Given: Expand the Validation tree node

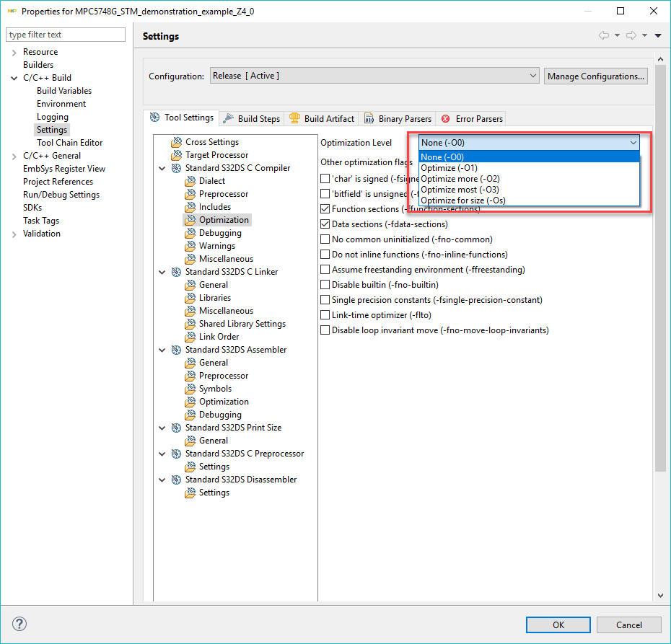Looking at the screenshot, I should pos(14,234).
